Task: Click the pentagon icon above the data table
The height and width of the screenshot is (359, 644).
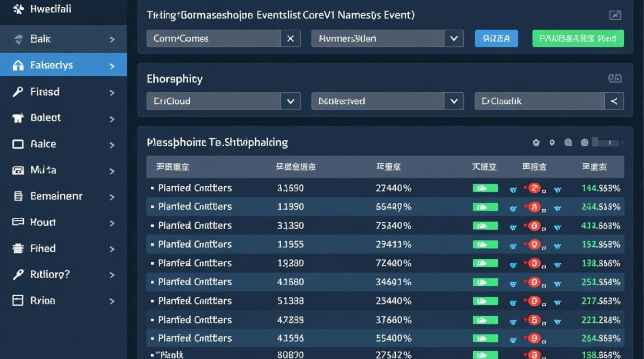Action: tap(536, 142)
